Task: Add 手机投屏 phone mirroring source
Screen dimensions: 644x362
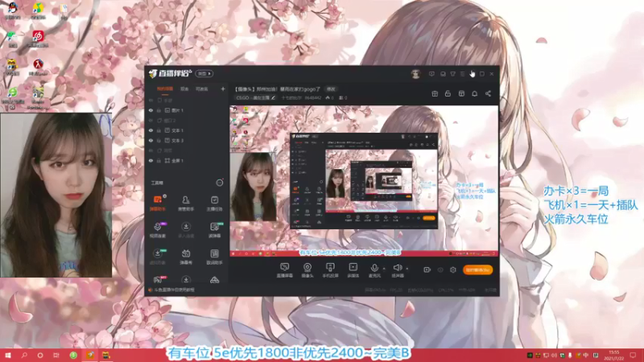Action: pos(330,270)
